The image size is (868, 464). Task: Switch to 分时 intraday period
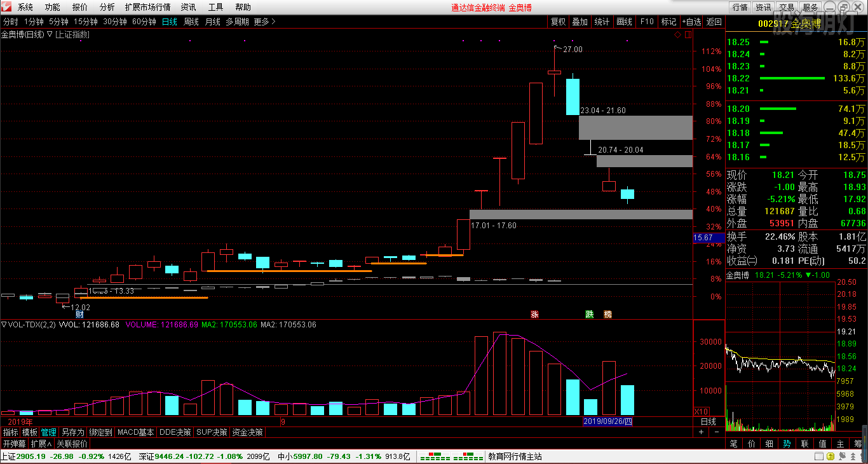tap(10, 22)
